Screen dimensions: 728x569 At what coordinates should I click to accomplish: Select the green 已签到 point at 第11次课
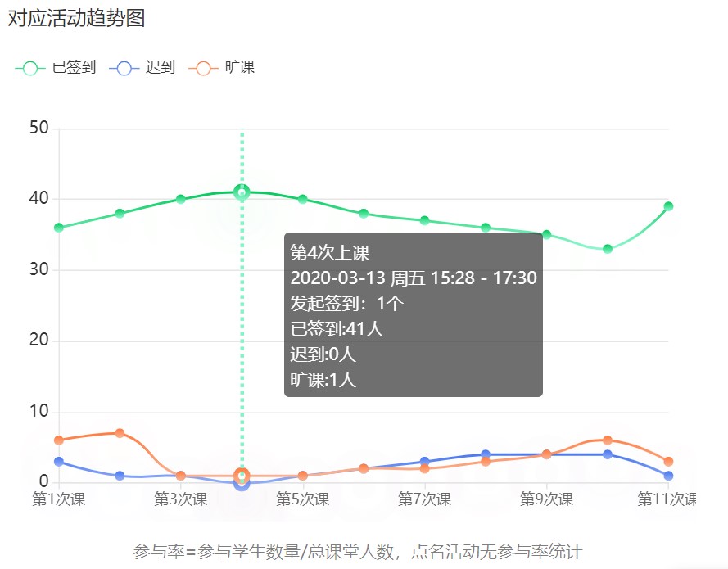point(668,206)
